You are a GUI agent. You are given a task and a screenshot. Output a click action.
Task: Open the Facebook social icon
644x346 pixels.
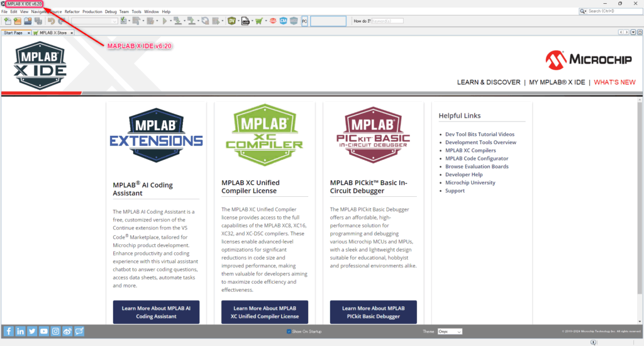(x=9, y=331)
